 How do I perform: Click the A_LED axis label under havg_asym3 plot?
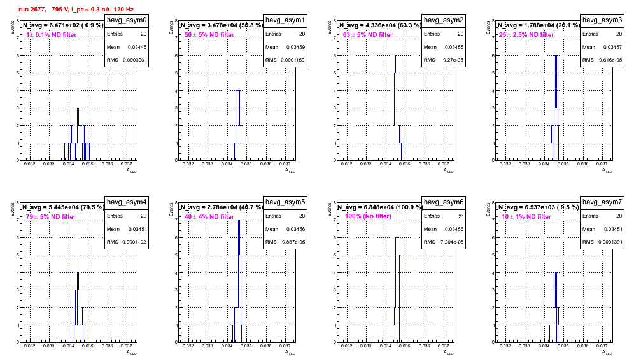tap(607, 171)
